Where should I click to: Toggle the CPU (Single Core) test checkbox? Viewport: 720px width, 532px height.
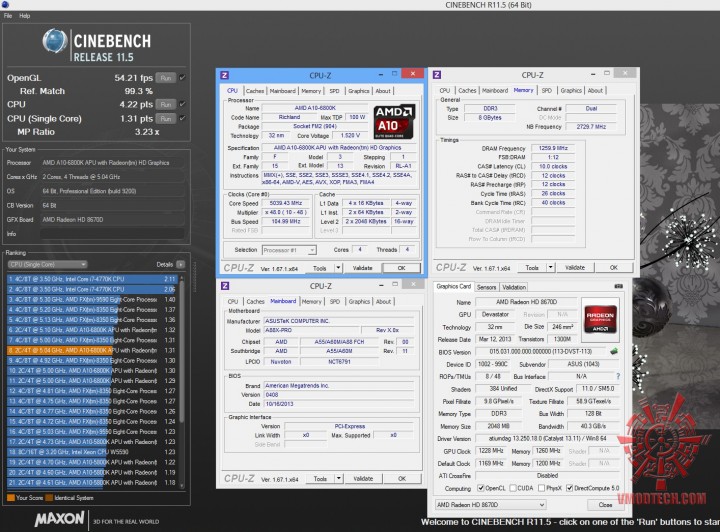pos(182,118)
